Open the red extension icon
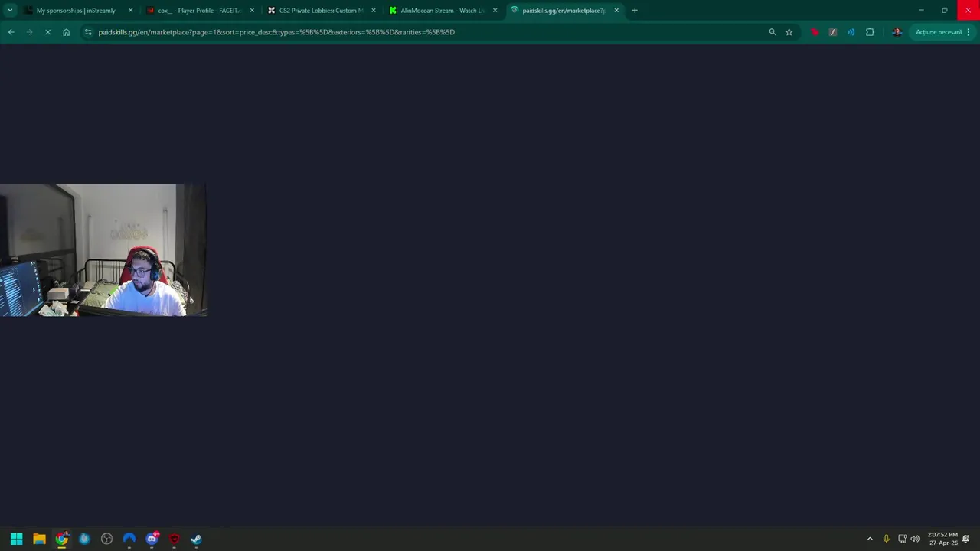This screenshot has width=980, height=551. [x=815, y=32]
